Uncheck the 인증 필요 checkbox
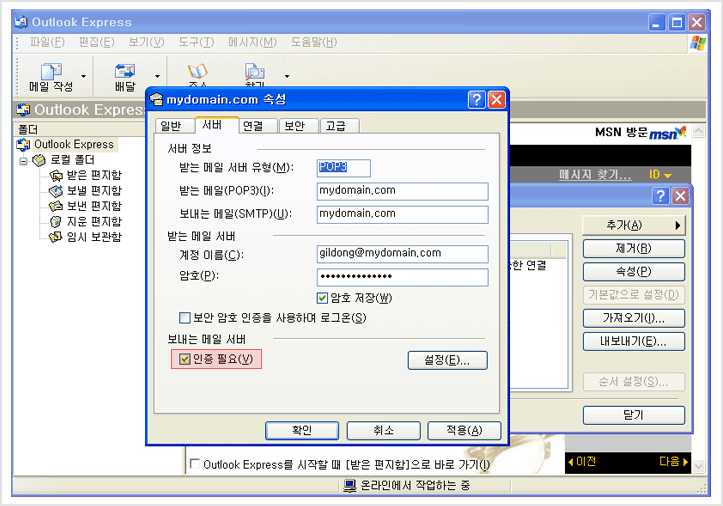 (x=185, y=359)
